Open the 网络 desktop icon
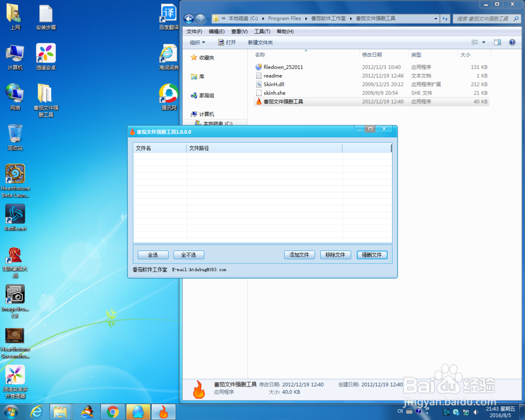 point(15,97)
